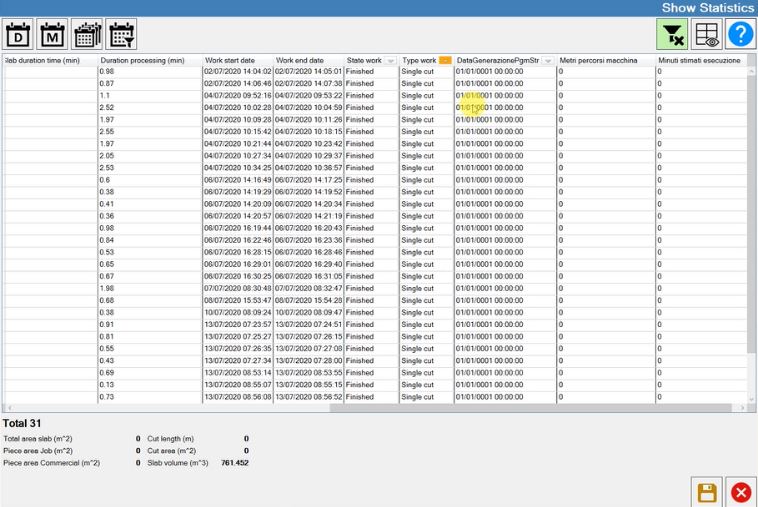The width and height of the screenshot is (758, 507).
Task: Select end date 06/07/2020 16:31:05 cell
Action: 308,276
